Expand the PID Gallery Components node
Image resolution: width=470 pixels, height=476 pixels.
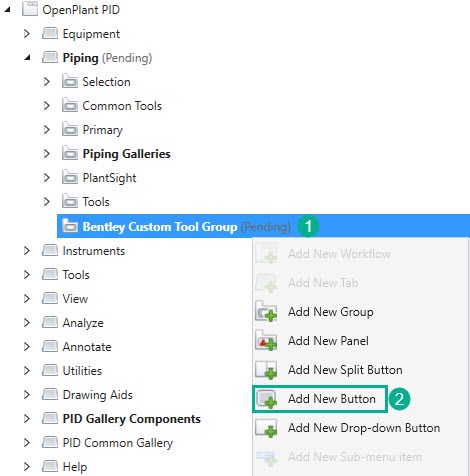pyautogui.click(x=27, y=419)
